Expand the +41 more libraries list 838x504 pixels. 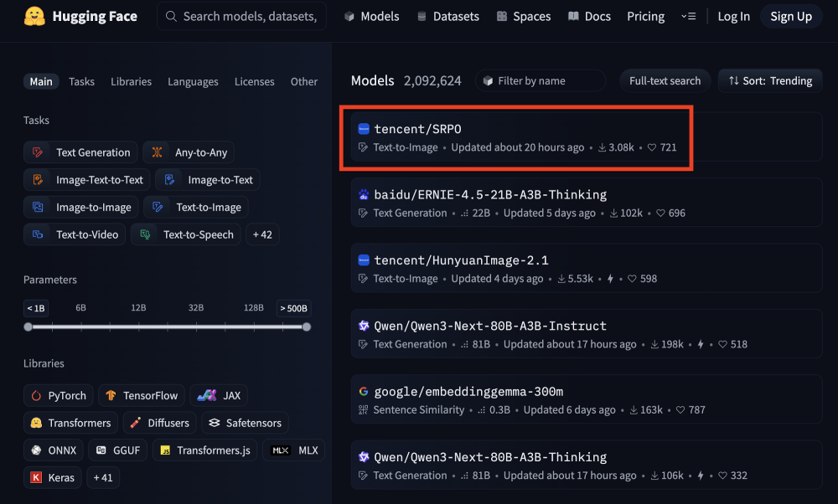(x=103, y=477)
